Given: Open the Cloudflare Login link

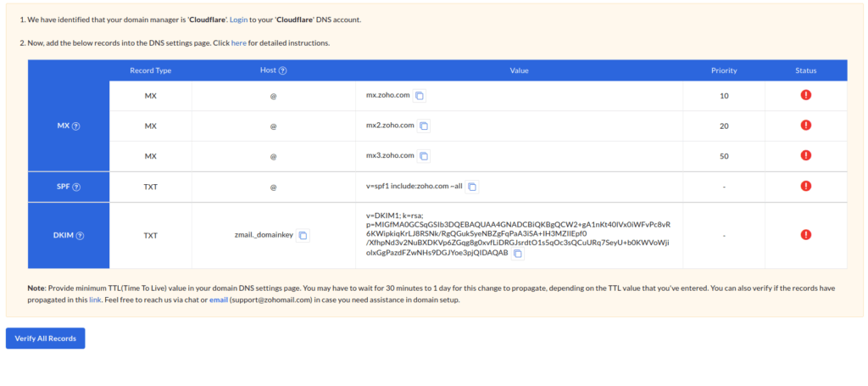Looking at the screenshot, I should click(240, 20).
